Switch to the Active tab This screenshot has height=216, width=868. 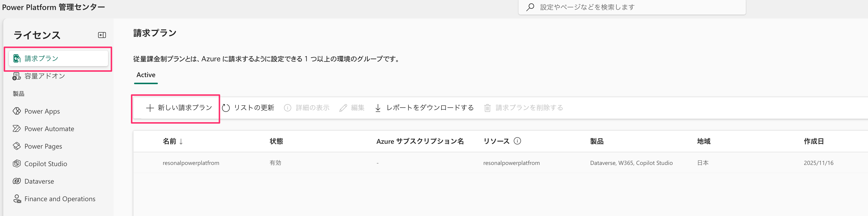click(x=146, y=75)
